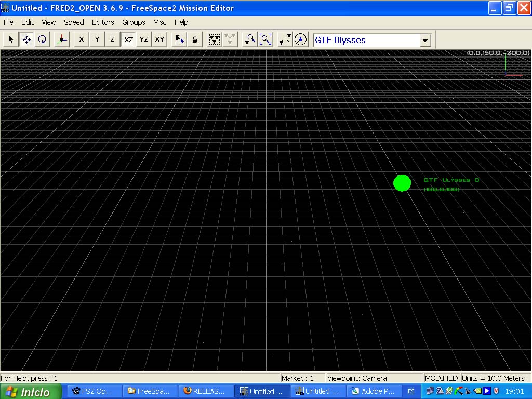Viewport: 532px width, 399px height.
Task: Open the select from list tool
Action: pyautogui.click(x=179, y=39)
